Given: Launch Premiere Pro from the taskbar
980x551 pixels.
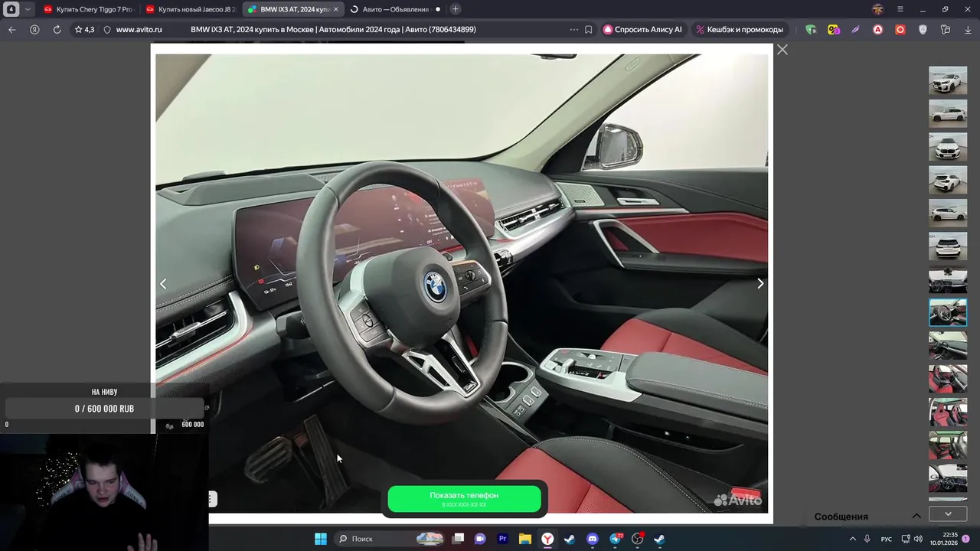Looking at the screenshot, I should [503, 539].
